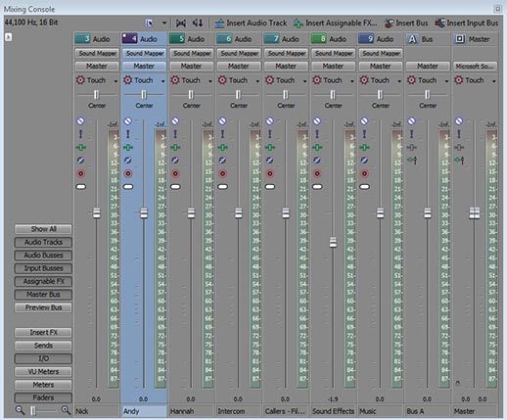Click Sound Mapper on track 3
The image size is (507, 420).
pyautogui.click(x=97, y=53)
